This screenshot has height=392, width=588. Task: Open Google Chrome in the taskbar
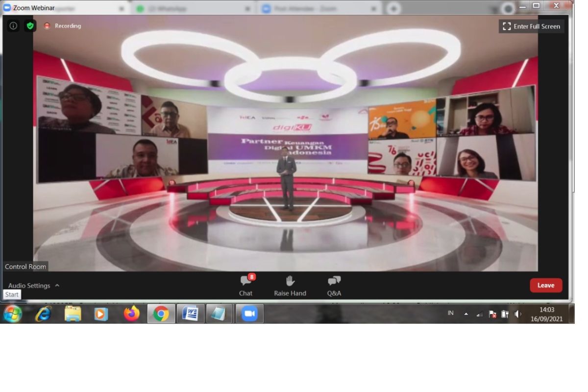click(161, 314)
